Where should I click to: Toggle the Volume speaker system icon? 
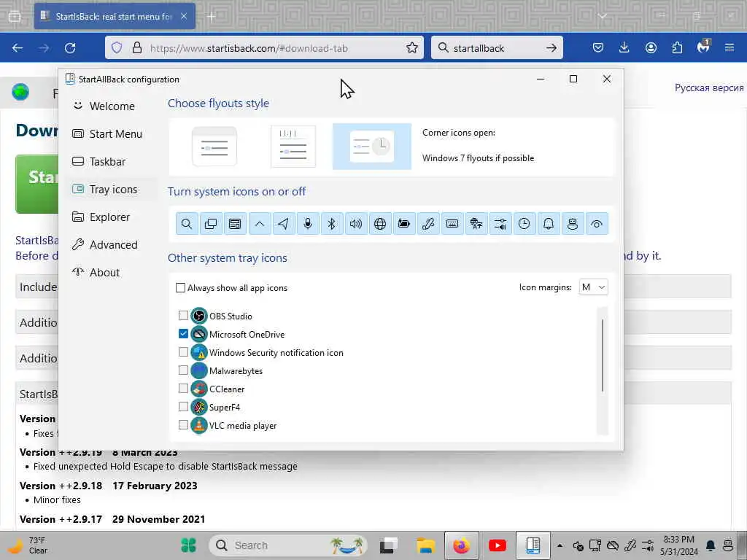point(356,224)
